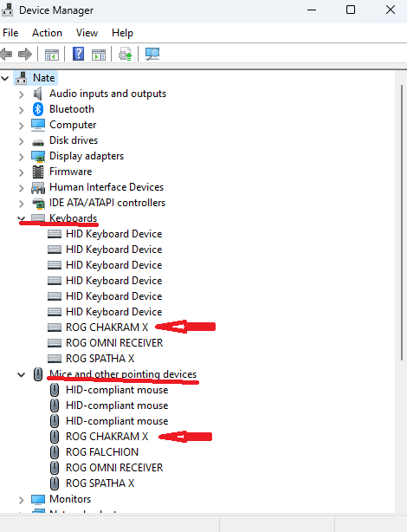This screenshot has height=532, width=407.
Task: Minimize the Device Manager window
Action: point(312,10)
